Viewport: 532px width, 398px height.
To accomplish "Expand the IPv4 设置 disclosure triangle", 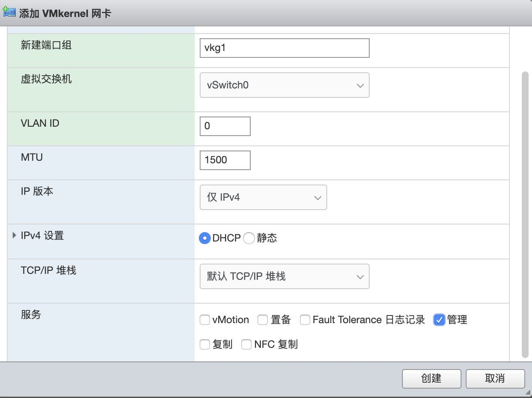I will point(14,234).
